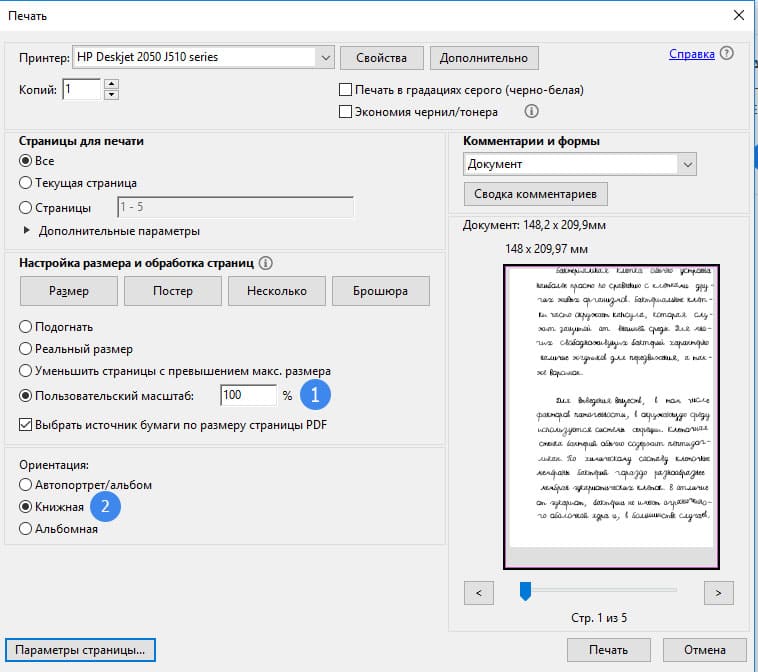
Task: Enable grayscale printing checkbox
Action: tap(347, 90)
